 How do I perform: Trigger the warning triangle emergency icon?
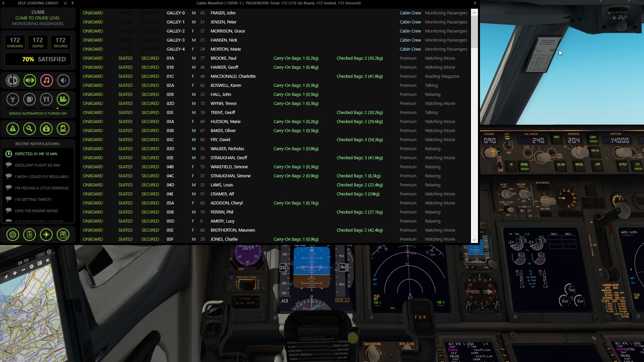point(13,129)
